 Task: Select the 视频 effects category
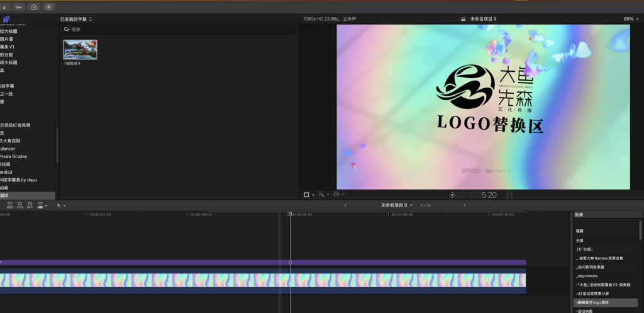tap(579, 231)
